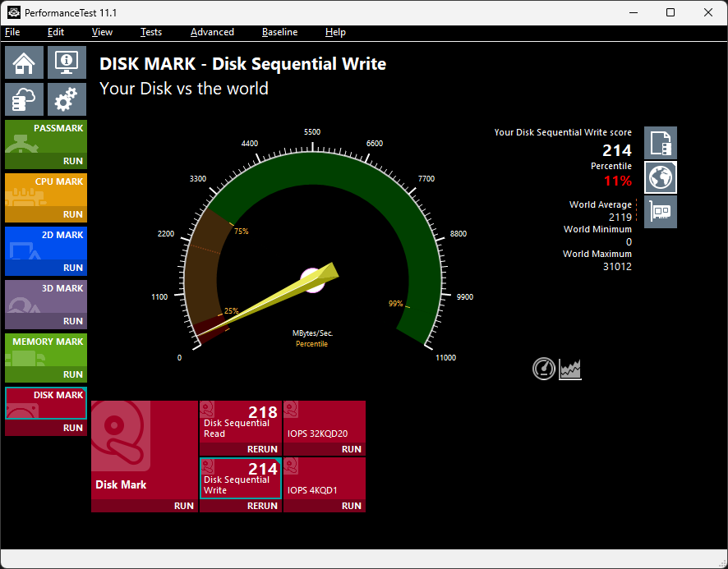The height and width of the screenshot is (569, 728).
Task: Open the Advanced menu
Action: click(212, 32)
